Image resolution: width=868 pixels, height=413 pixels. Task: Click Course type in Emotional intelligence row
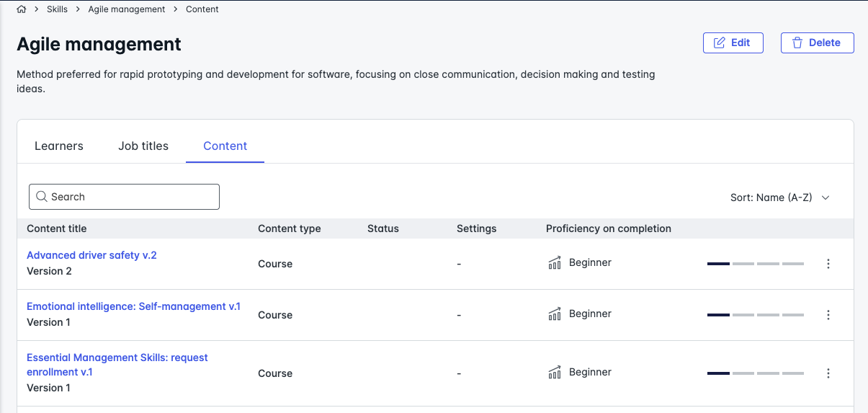[275, 315]
